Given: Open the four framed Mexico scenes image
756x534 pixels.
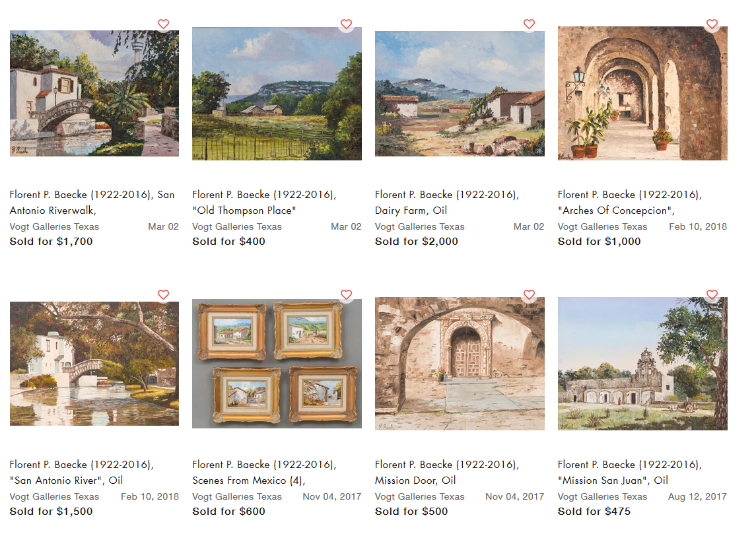Looking at the screenshot, I should [277, 364].
